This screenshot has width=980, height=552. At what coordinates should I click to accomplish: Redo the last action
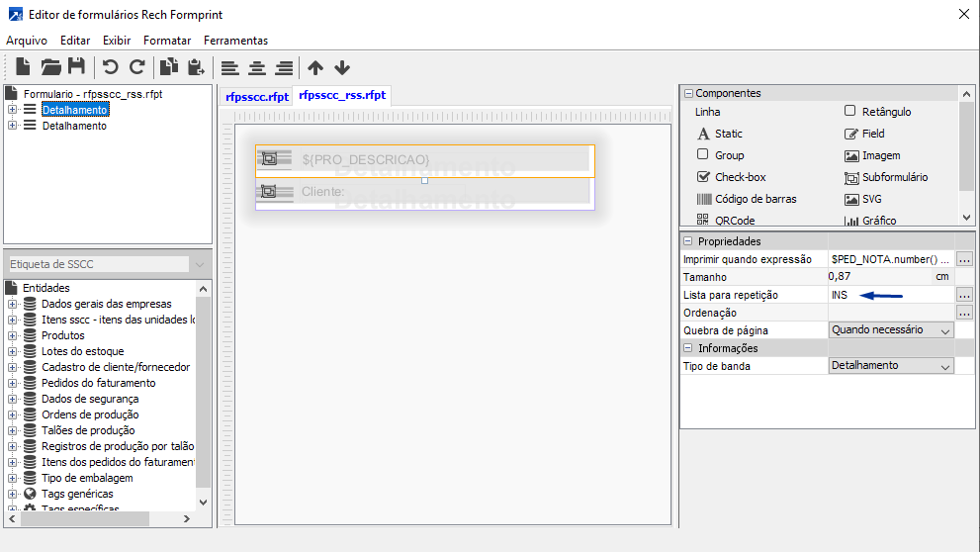(136, 67)
